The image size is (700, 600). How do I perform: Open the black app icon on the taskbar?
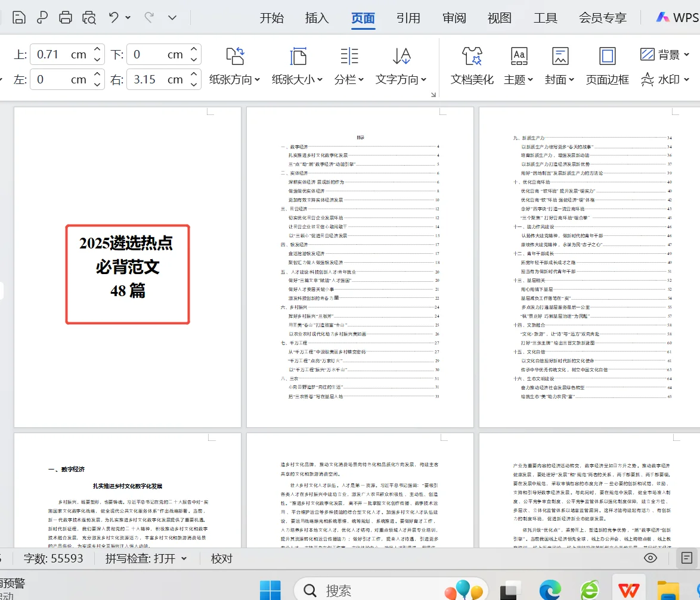point(510,590)
